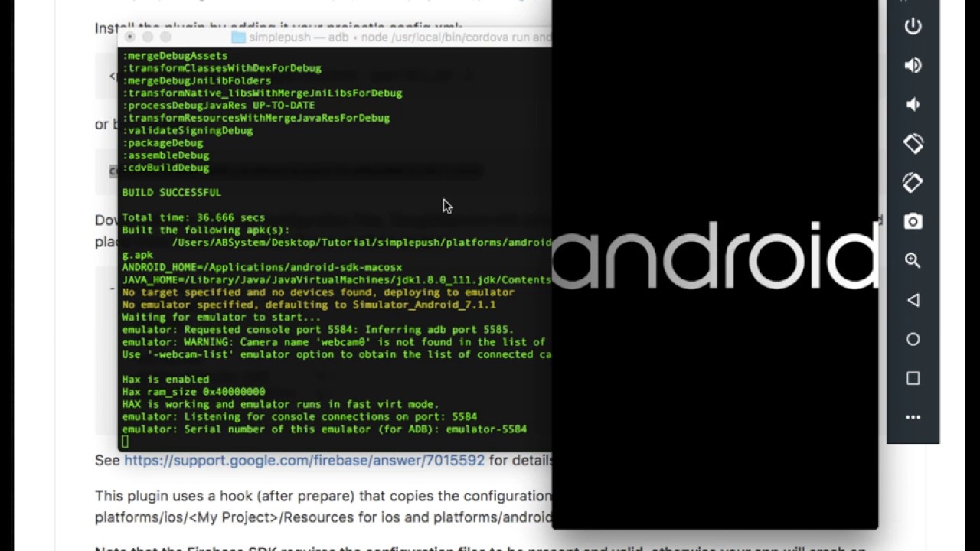Image resolution: width=980 pixels, height=551 pixels.
Task: Tap the emulator Overview square button
Action: click(x=913, y=378)
